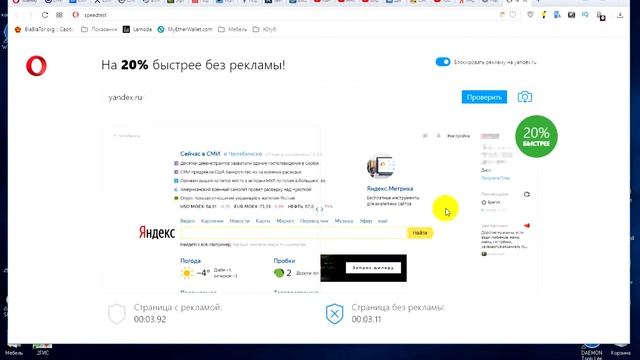Viewport: 640px width, 360px height.
Task: Click the Видео tab in Yandex preview
Action: click(x=187, y=221)
